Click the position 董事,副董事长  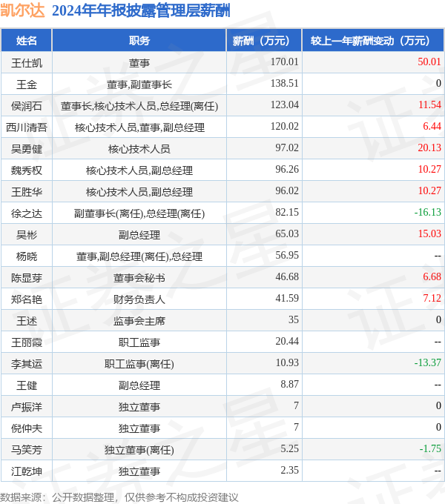click(x=139, y=84)
